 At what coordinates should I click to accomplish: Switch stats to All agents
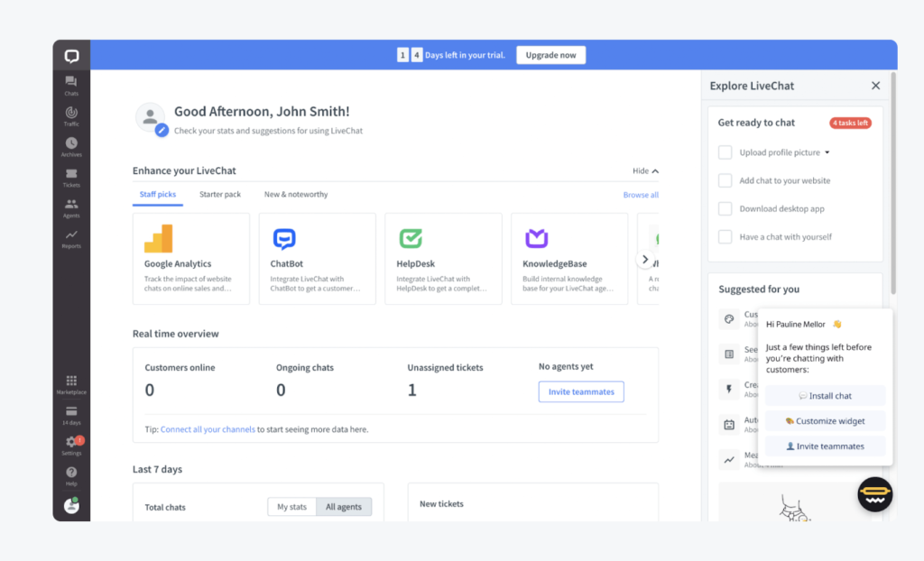click(344, 507)
